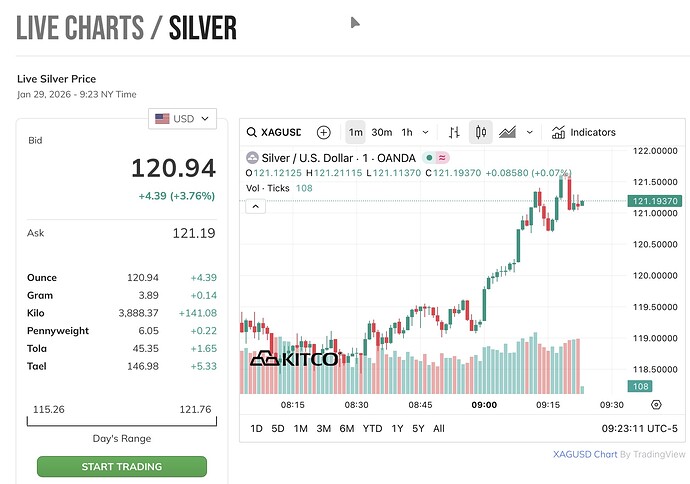Select the YTD date range

pos(372,428)
